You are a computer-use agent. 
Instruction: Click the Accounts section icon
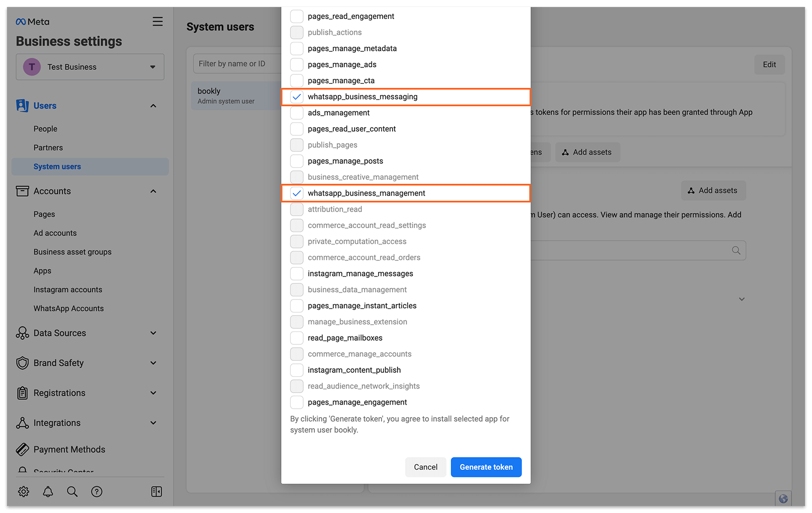(x=22, y=191)
